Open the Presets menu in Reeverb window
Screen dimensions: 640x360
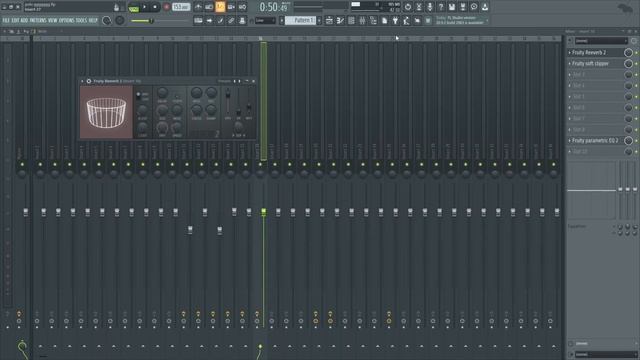coord(224,81)
